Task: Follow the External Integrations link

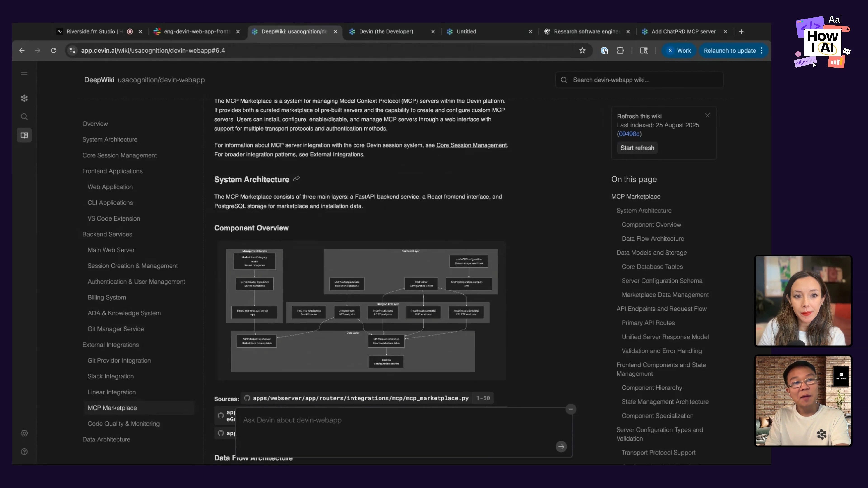Action: click(336, 155)
